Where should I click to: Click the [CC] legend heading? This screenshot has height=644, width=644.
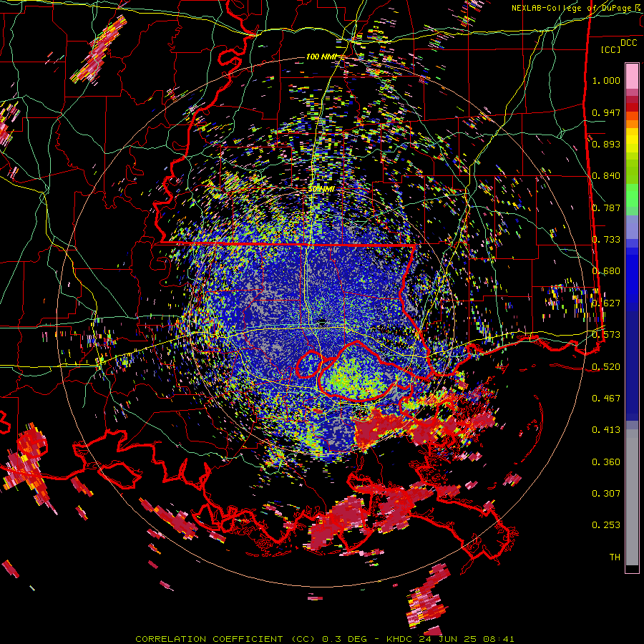click(611, 49)
